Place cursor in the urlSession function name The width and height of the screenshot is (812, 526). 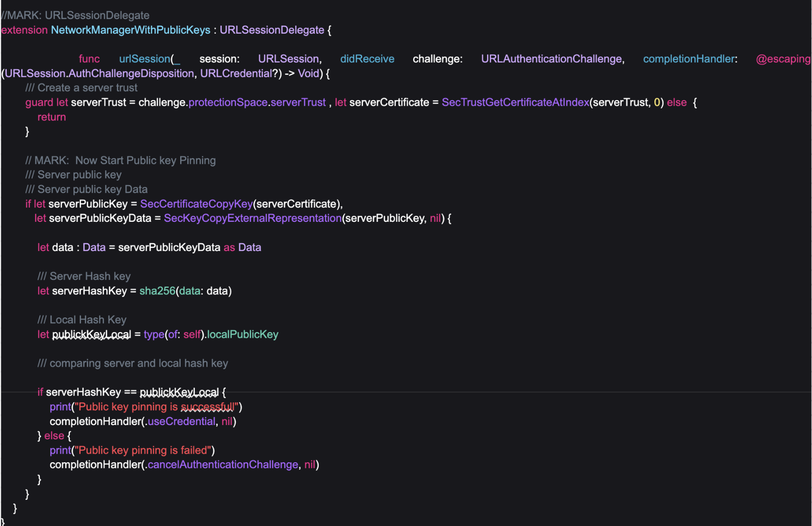click(144, 59)
